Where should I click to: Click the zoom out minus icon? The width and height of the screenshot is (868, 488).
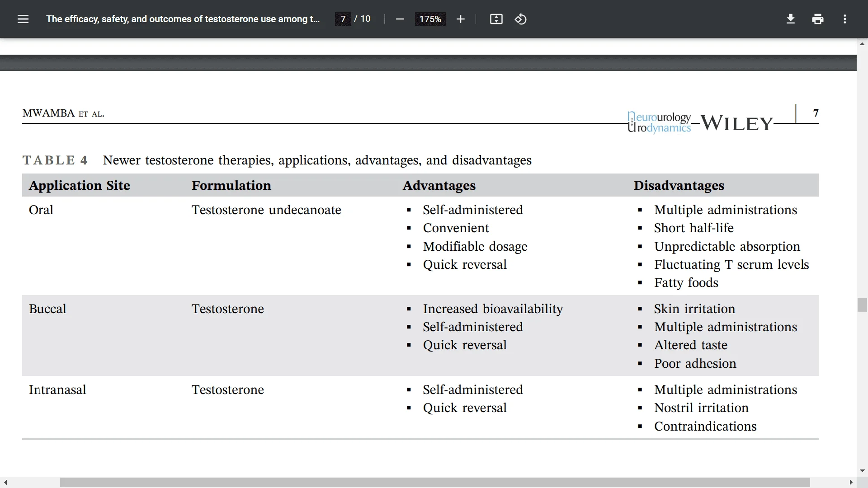coord(400,19)
